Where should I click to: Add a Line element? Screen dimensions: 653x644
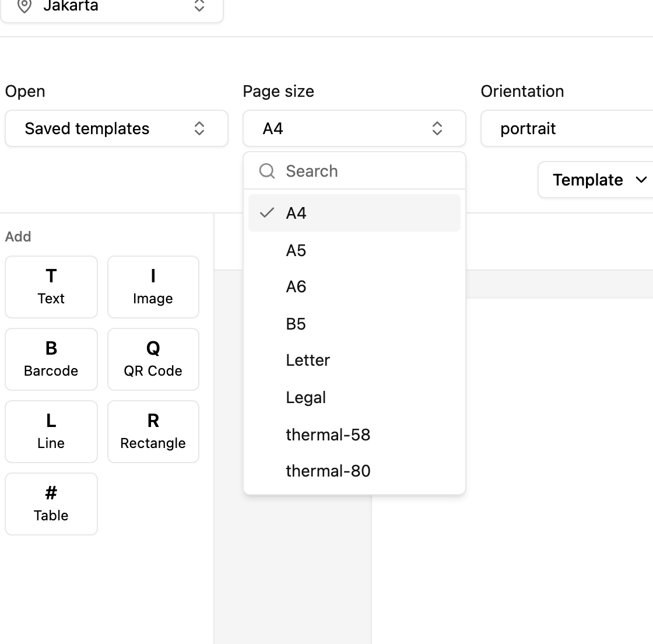51,432
